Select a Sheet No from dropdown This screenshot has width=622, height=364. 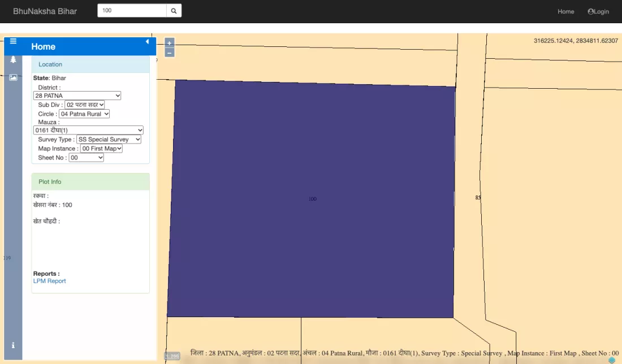(x=86, y=158)
